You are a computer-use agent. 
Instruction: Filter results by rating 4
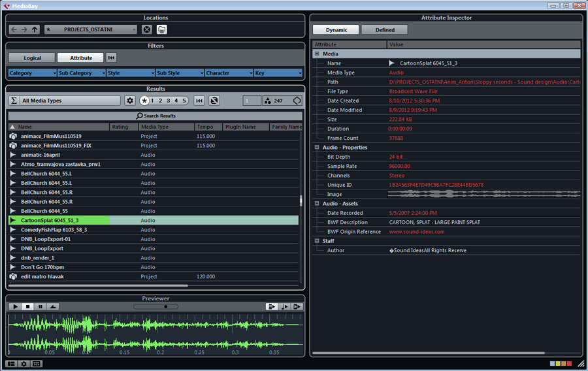pyautogui.click(x=176, y=101)
